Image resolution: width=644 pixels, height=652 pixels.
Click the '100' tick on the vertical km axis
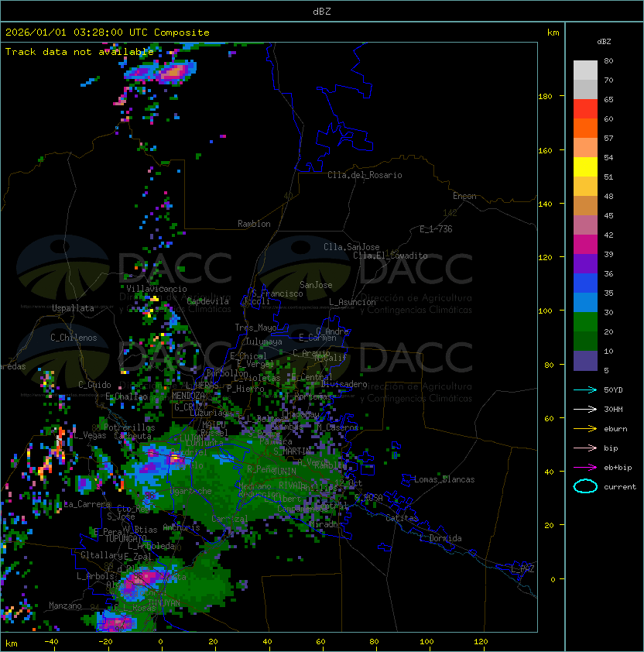545,311
